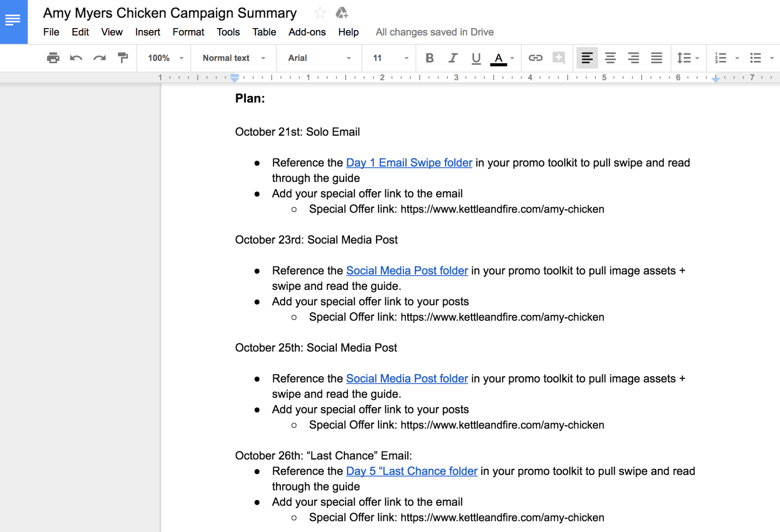
Task: Click the left indent marker on ruler
Action: [234, 78]
